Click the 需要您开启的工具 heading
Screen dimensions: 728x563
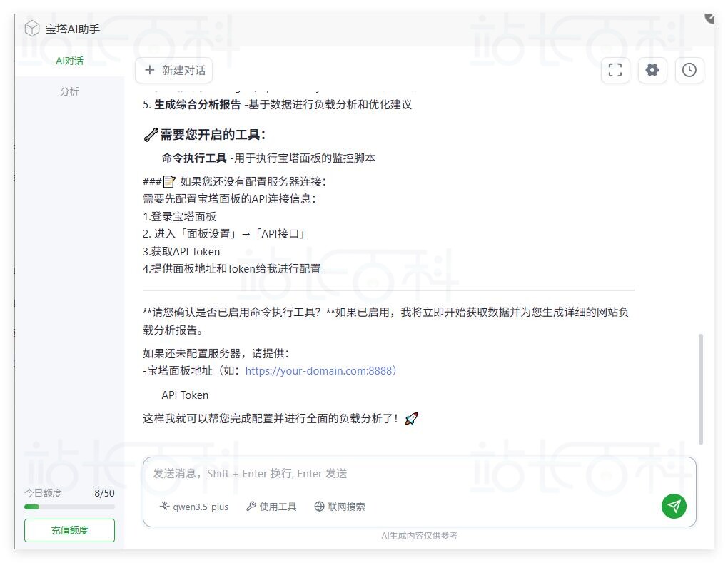(x=213, y=135)
